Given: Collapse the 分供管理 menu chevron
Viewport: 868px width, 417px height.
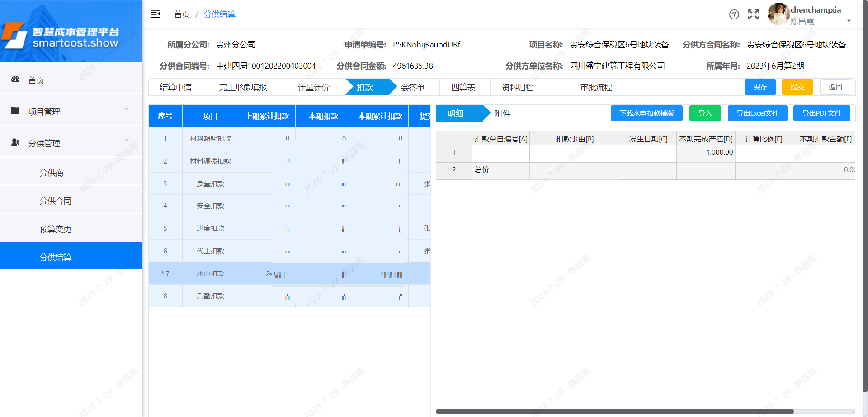Looking at the screenshot, I should [127, 141].
